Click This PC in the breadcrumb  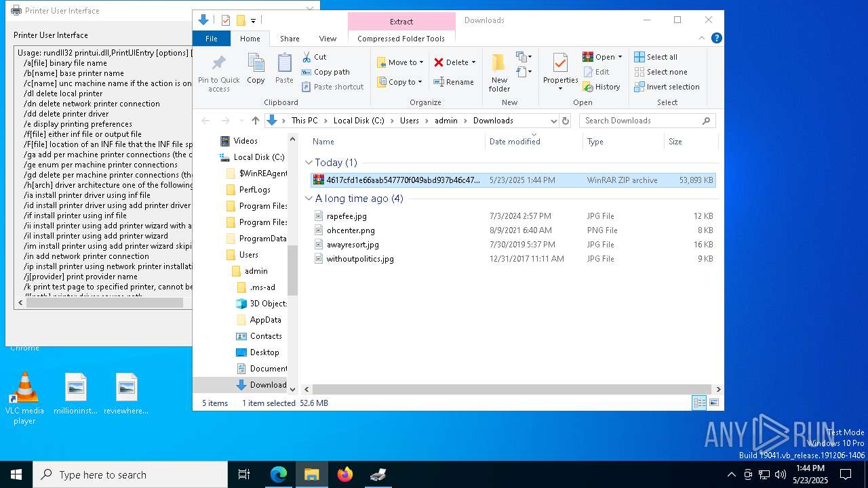[x=304, y=121]
